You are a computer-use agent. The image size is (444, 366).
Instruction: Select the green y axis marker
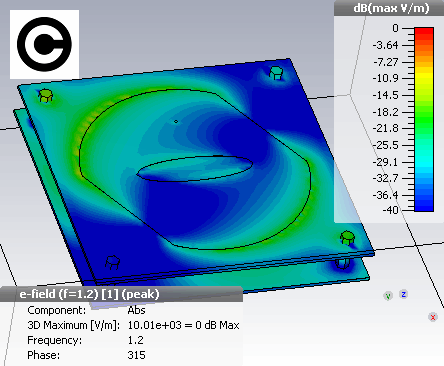point(388,296)
